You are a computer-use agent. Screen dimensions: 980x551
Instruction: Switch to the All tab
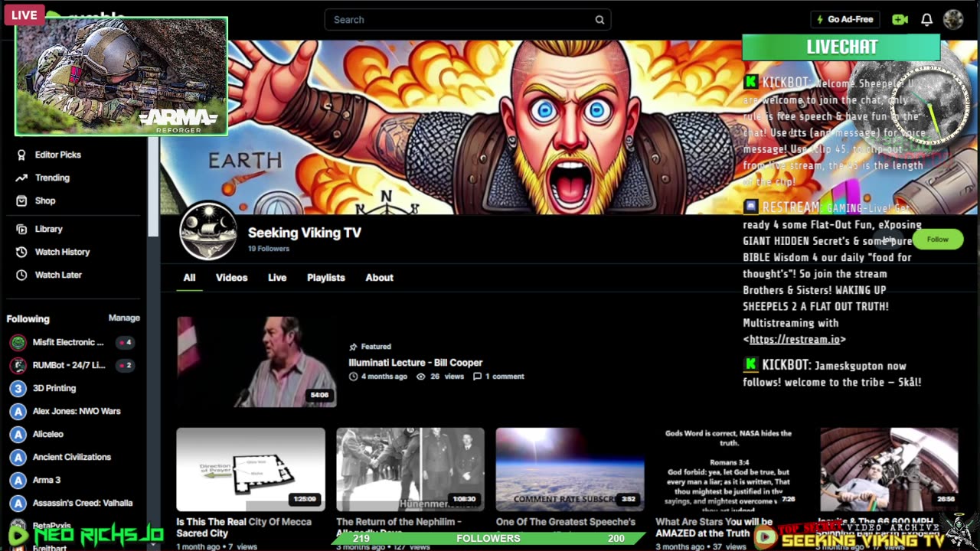click(x=189, y=278)
